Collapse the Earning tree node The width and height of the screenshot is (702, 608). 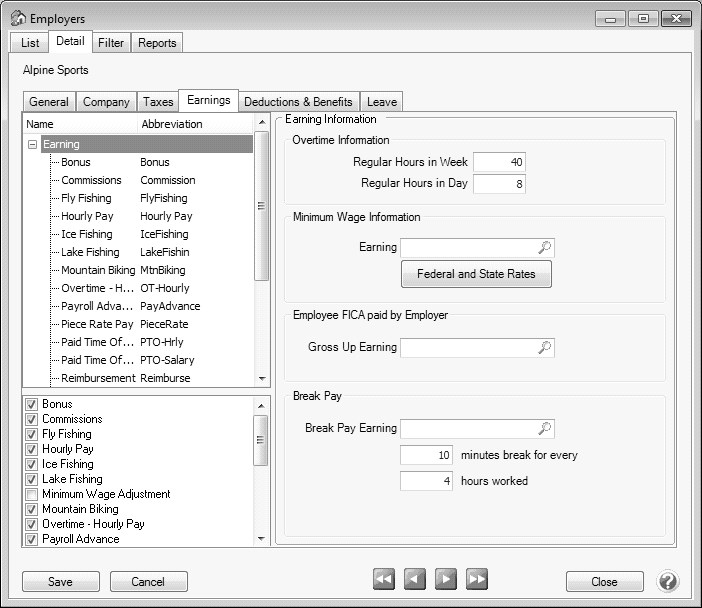click(33, 145)
